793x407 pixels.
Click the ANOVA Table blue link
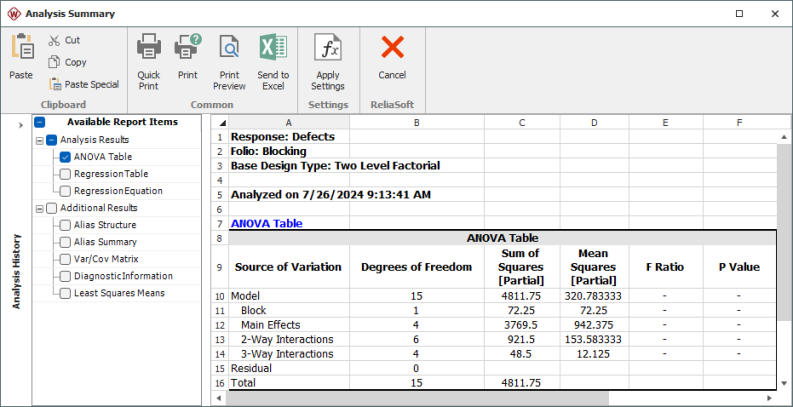point(266,224)
